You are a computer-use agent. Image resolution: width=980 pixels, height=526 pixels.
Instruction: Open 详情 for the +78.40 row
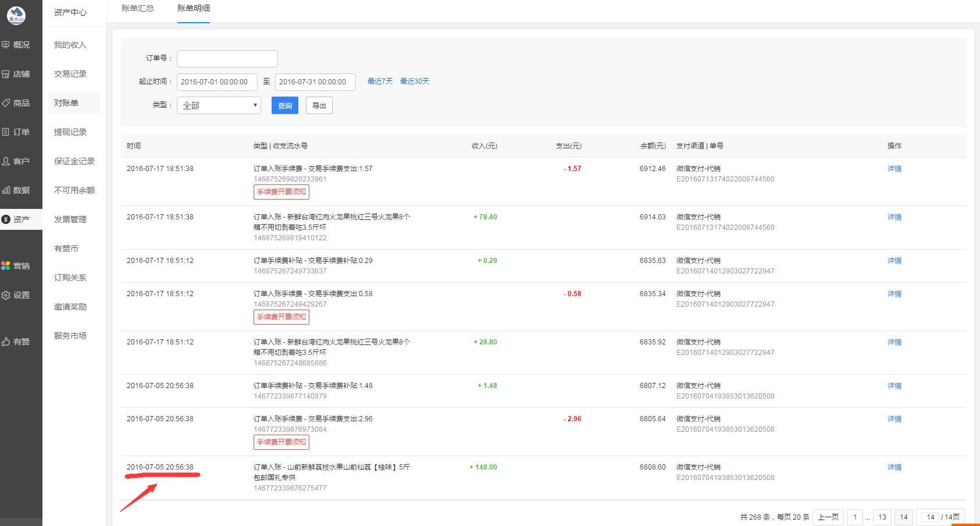[x=895, y=217]
